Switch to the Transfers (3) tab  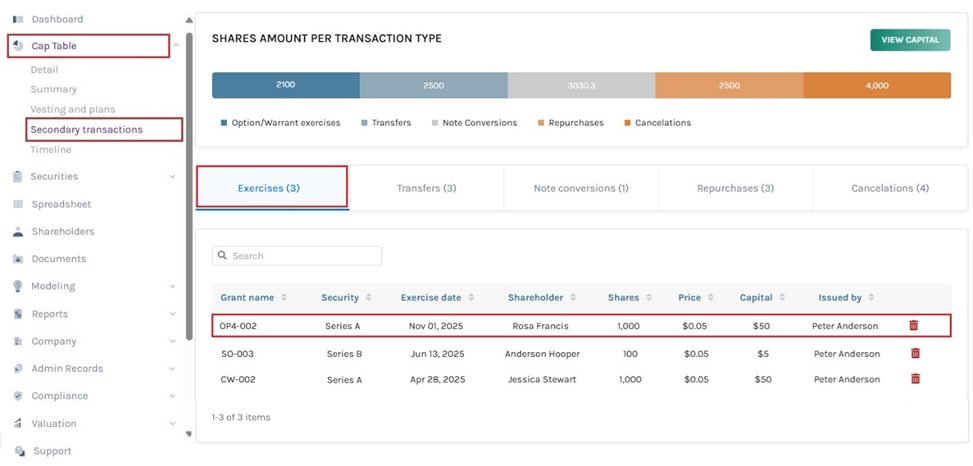point(426,188)
